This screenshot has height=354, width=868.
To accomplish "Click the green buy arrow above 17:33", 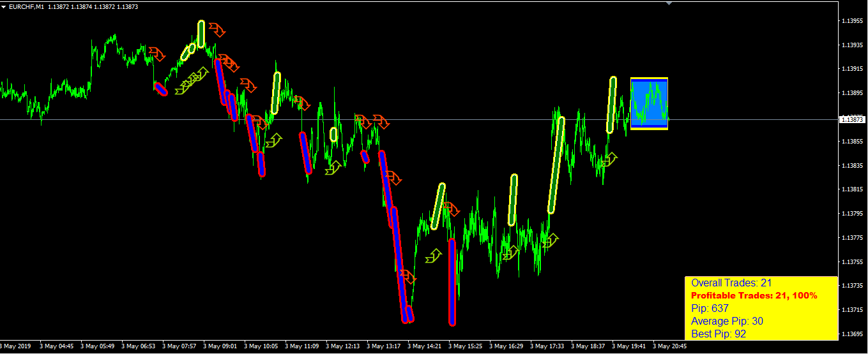I will [x=550, y=240].
